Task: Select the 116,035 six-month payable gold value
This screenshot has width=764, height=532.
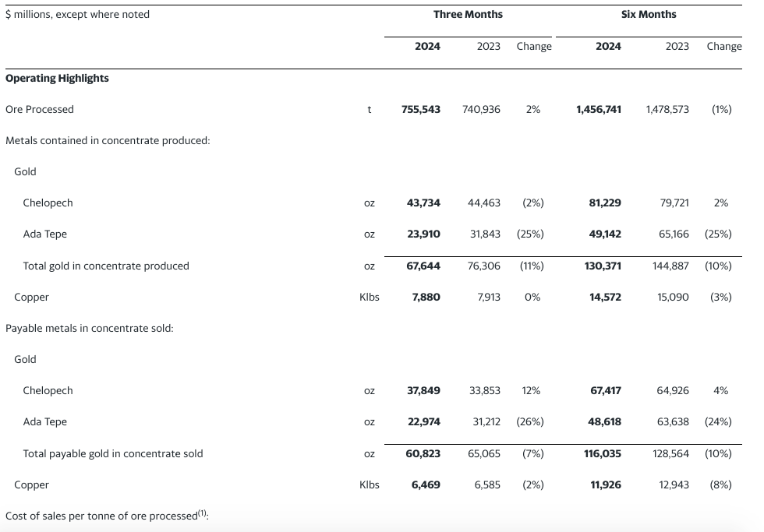Action: (602, 453)
